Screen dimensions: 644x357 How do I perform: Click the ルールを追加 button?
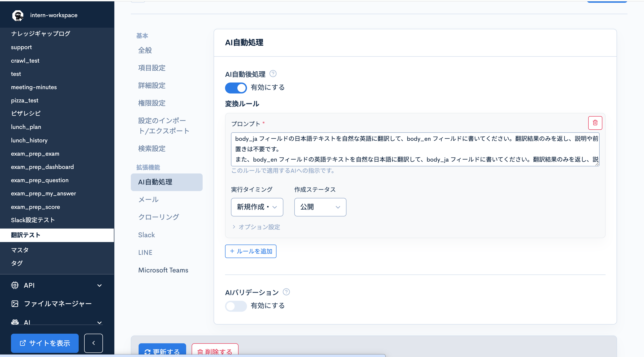[x=250, y=251]
